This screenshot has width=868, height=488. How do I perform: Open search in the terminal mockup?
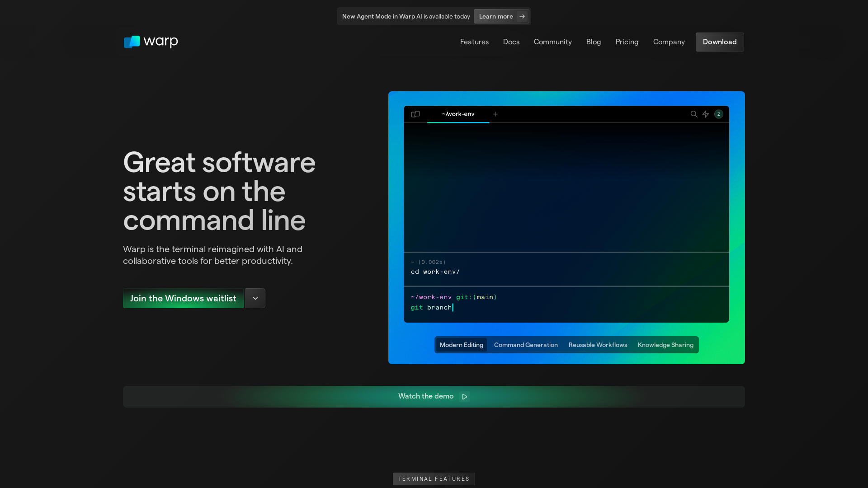coord(694,114)
